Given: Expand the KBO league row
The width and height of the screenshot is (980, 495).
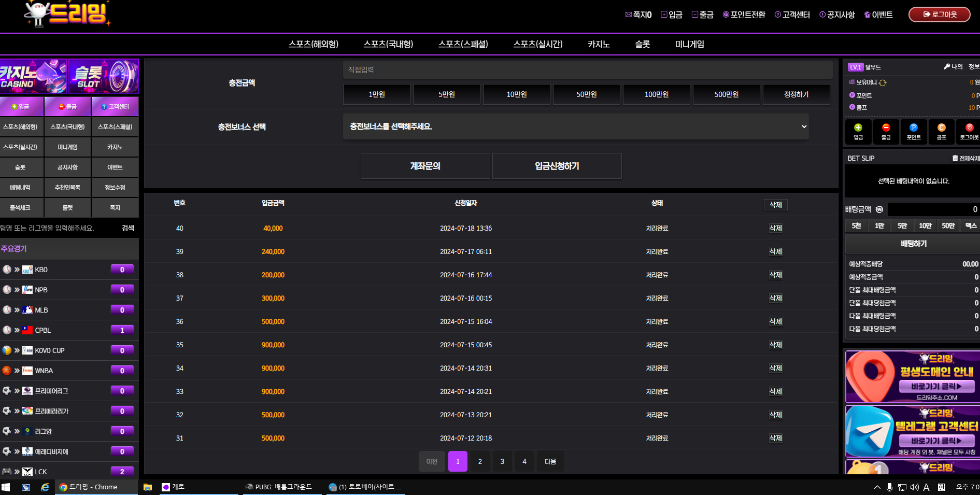Looking at the screenshot, I should click(41, 270).
